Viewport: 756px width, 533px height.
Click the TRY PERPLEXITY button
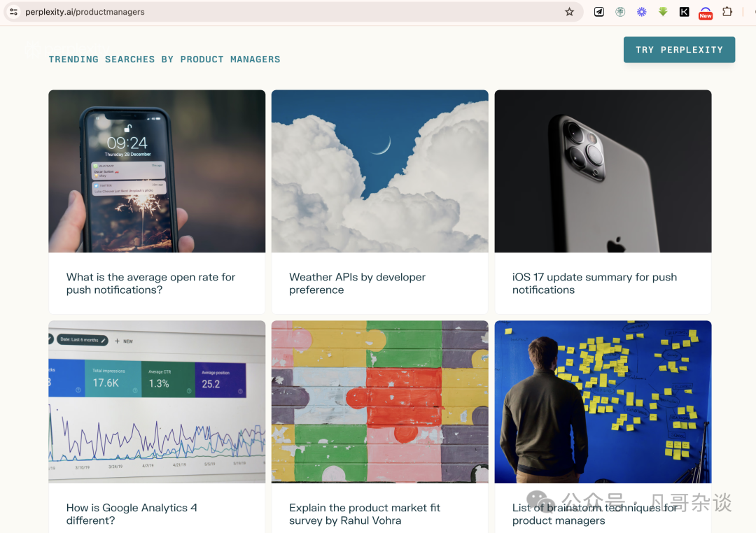click(679, 50)
